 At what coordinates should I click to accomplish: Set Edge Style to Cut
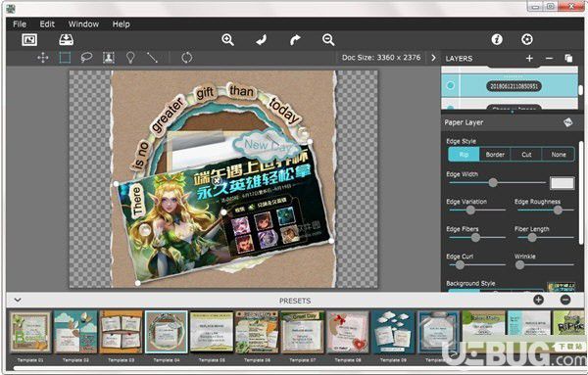click(526, 155)
